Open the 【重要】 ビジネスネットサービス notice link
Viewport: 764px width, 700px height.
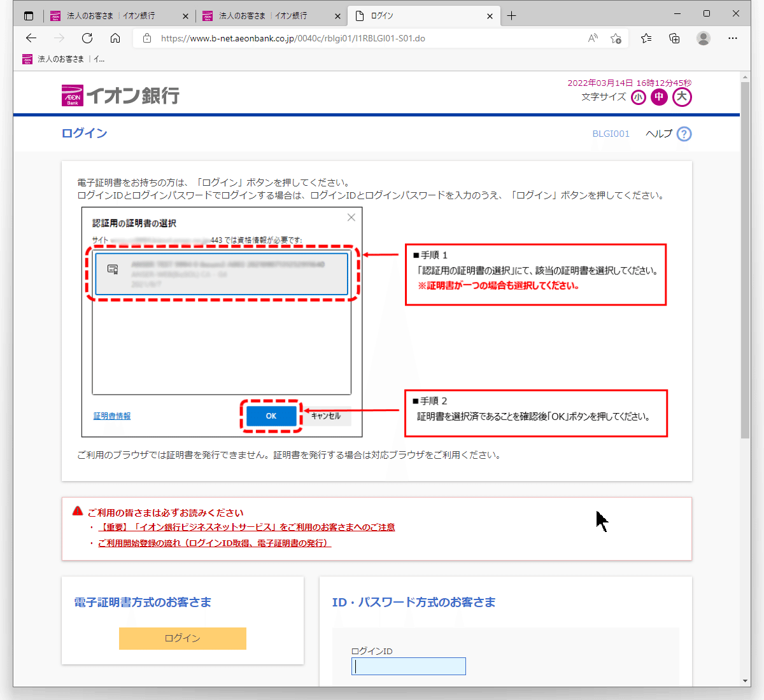tap(246, 527)
